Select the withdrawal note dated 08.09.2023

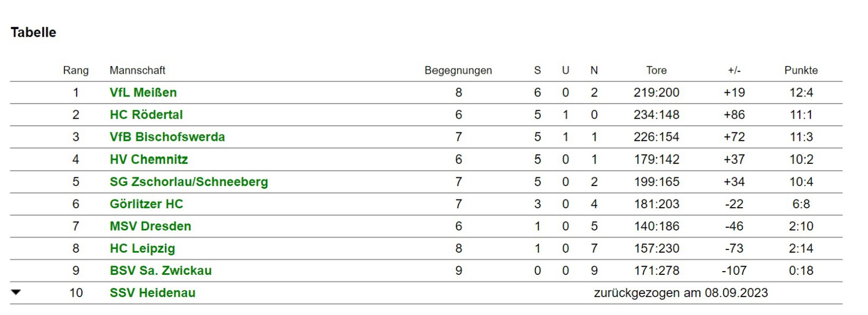(681, 293)
